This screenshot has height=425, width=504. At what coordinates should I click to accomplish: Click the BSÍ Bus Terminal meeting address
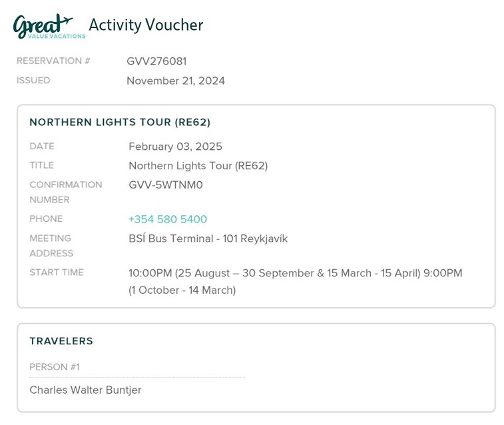pos(208,238)
